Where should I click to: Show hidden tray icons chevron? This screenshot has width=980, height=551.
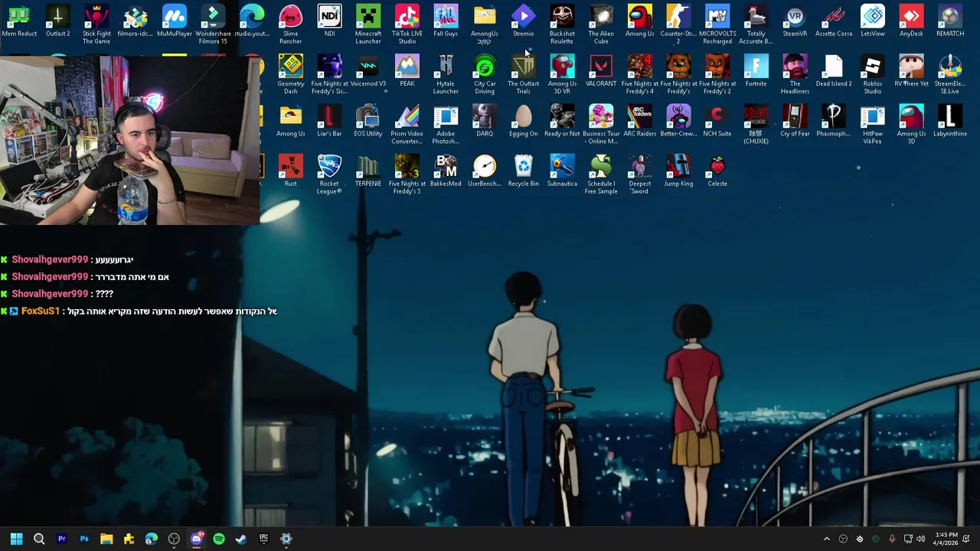pyautogui.click(x=826, y=539)
